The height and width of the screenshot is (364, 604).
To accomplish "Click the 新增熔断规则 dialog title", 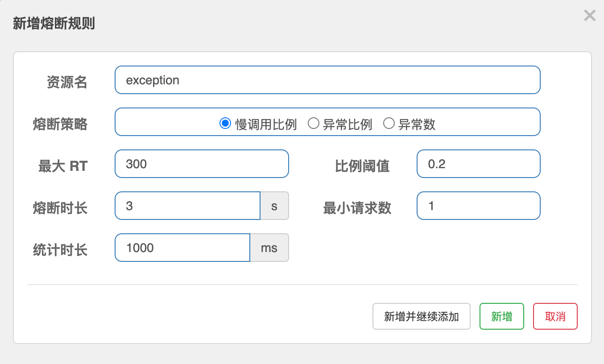I will [x=54, y=24].
